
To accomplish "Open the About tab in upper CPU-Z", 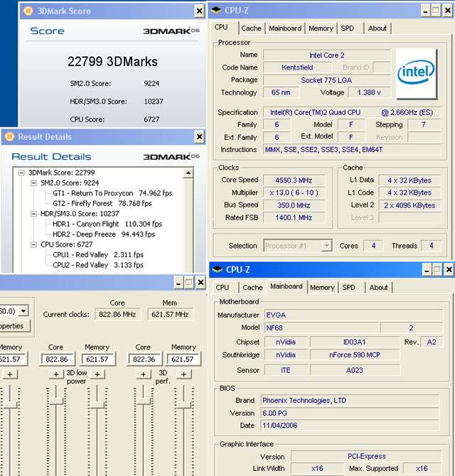I will pos(377,28).
